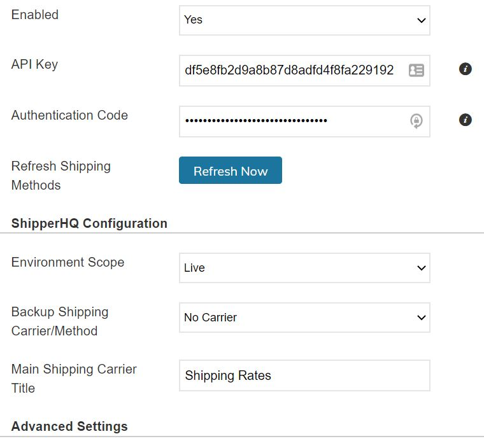Viewport: 484px width, 448px height.
Task: Focus the Authentication Code password field
Action: coord(290,121)
